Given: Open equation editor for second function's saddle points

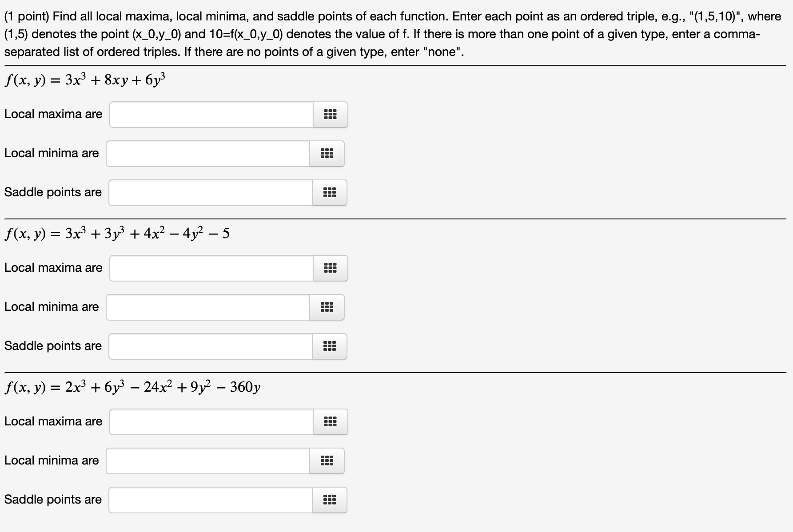Looking at the screenshot, I should tap(330, 346).
